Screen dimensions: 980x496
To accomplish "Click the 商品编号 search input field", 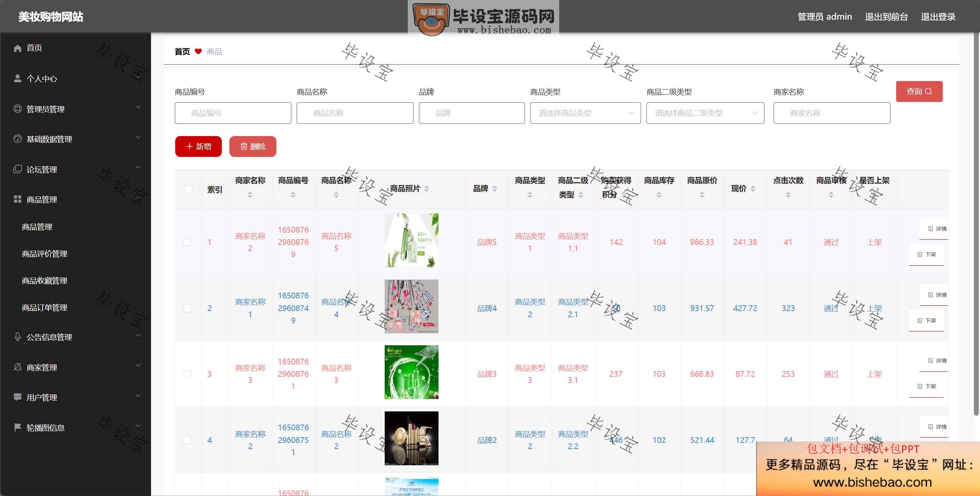I will 233,113.
